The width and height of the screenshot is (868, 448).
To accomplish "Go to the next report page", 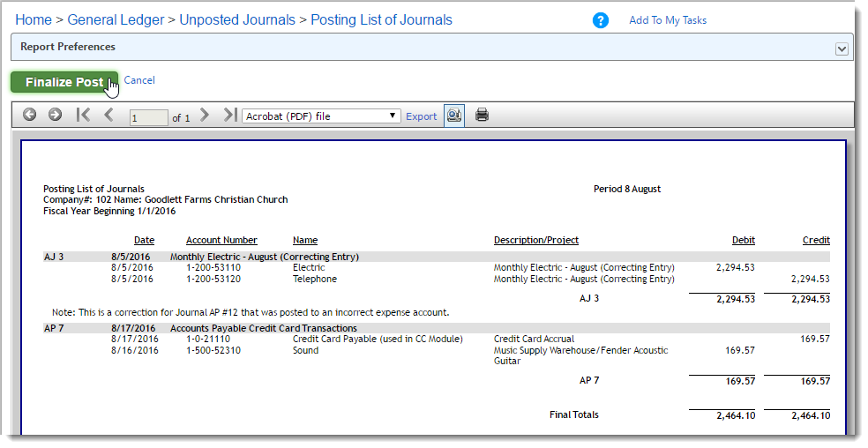I will pos(205,115).
